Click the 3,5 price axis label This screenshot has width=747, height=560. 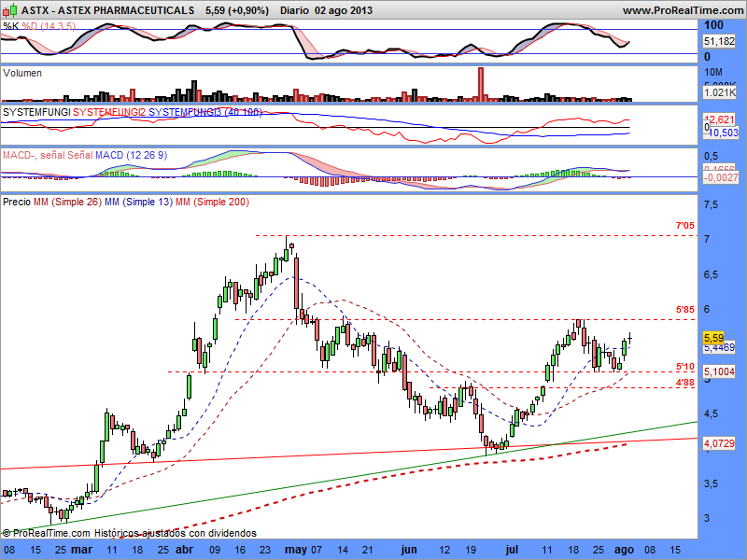tap(711, 483)
